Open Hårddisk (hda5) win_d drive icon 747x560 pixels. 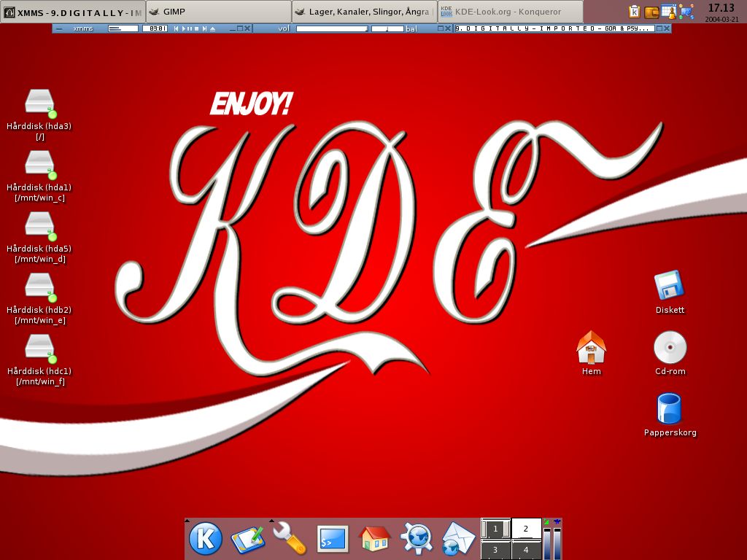(40, 226)
